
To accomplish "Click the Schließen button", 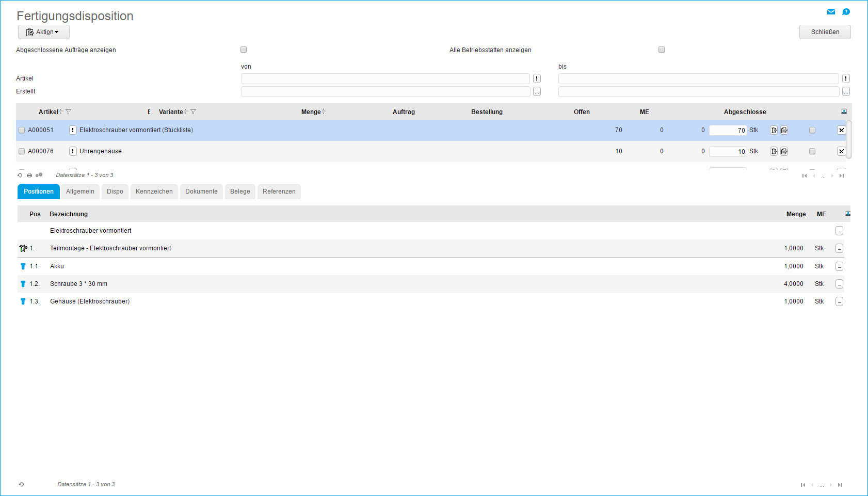I will (825, 32).
